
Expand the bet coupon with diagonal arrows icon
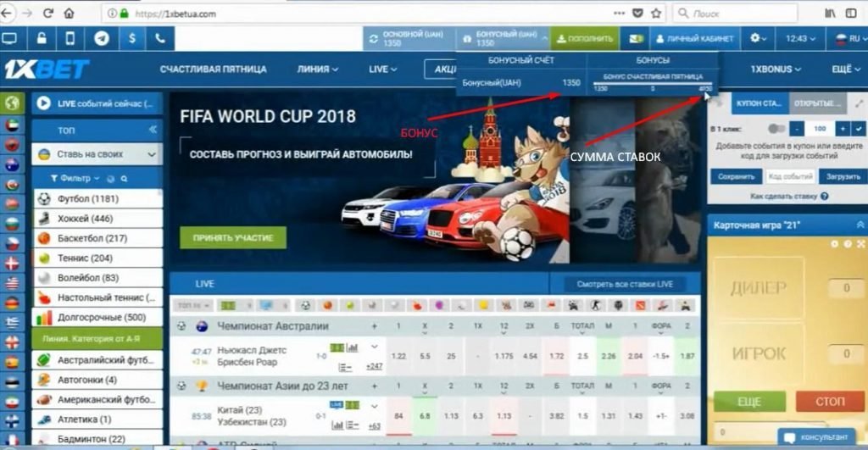coord(859,103)
